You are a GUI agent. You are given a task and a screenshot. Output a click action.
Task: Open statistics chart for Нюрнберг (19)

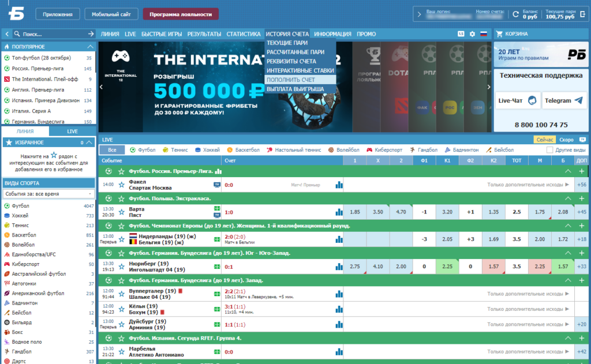tap(339, 267)
